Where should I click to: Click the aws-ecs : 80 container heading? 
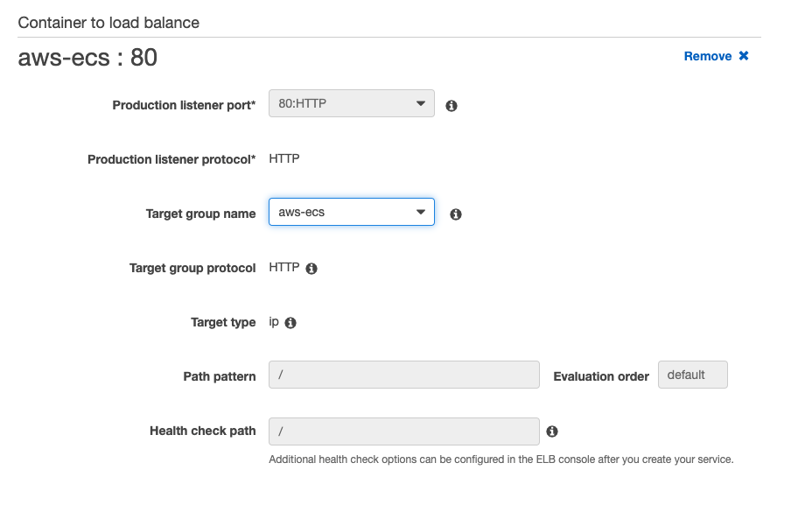point(87,57)
